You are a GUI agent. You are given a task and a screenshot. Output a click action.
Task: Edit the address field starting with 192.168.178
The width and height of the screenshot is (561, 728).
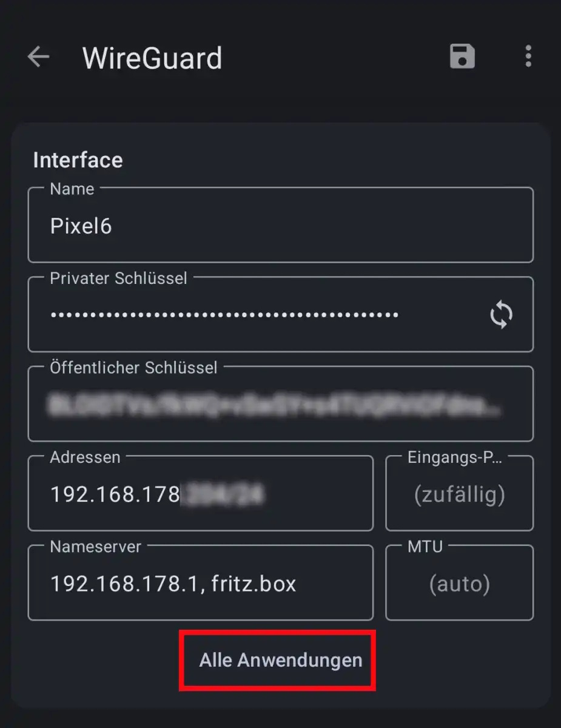200,495
